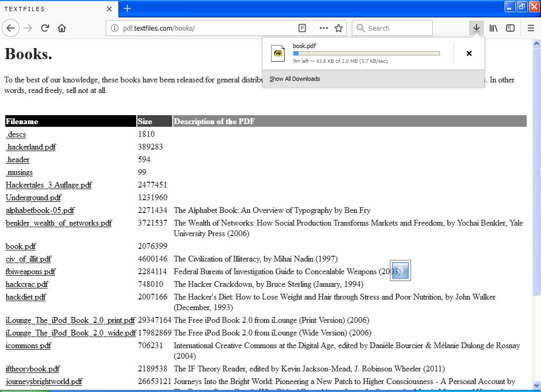Restore down the browser window

(522, 6)
